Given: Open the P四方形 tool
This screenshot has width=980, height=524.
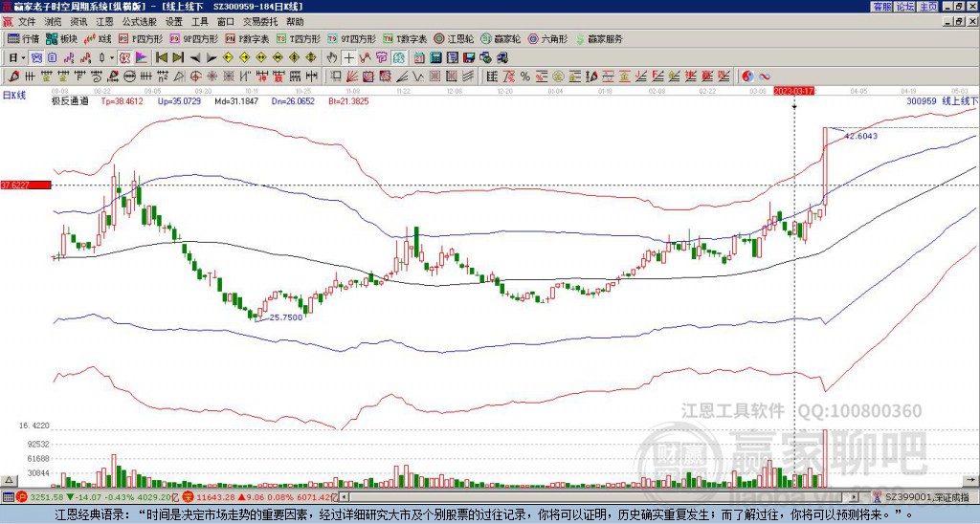Looking at the screenshot, I should pyautogui.click(x=141, y=38).
